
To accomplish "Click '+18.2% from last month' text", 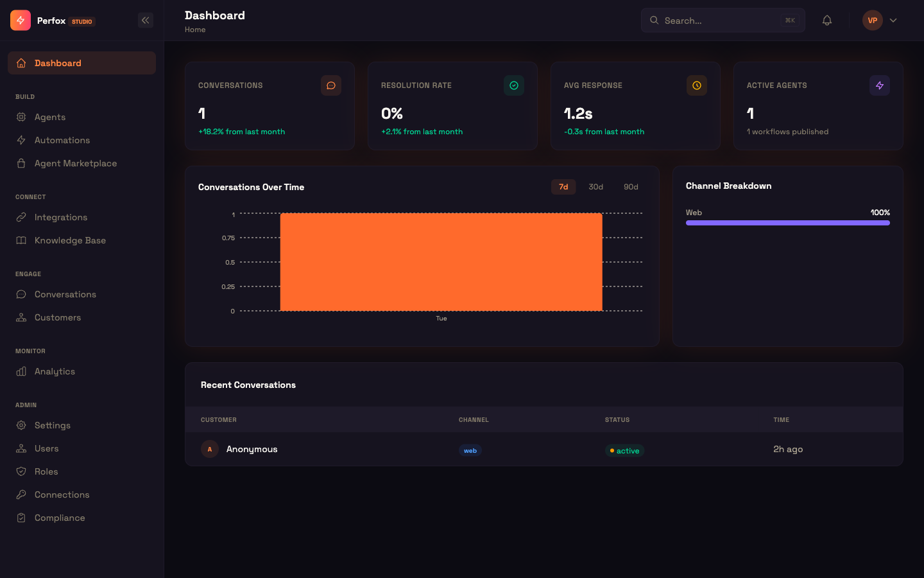I will click(x=242, y=132).
